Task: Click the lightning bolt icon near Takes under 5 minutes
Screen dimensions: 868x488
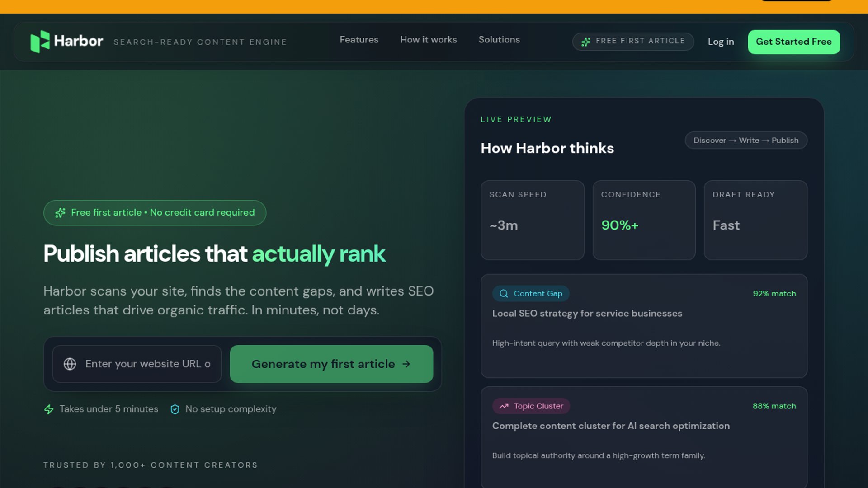Action: 49,409
